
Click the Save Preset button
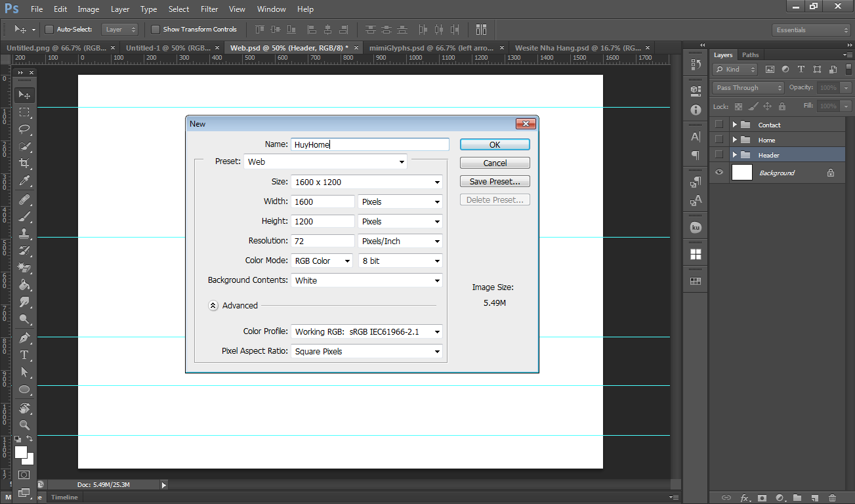point(495,182)
